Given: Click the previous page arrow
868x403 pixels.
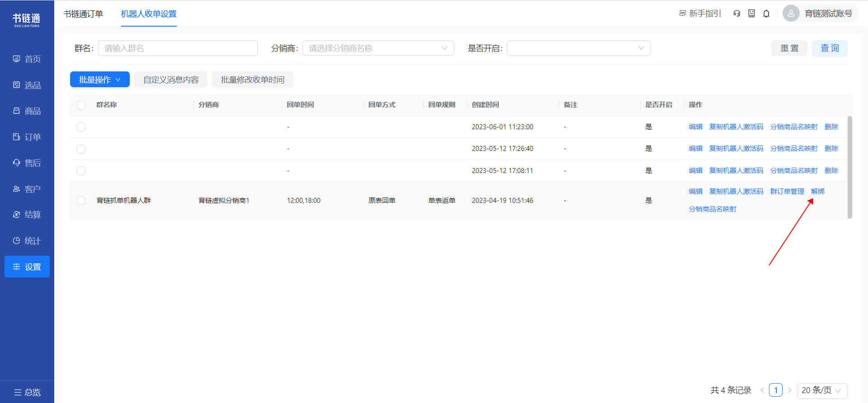Looking at the screenshot, I should (762, 390).
